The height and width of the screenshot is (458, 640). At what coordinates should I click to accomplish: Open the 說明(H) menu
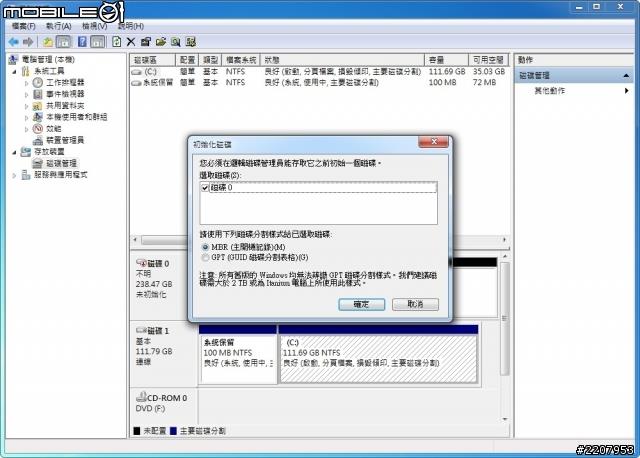click(x=131, y=26)
